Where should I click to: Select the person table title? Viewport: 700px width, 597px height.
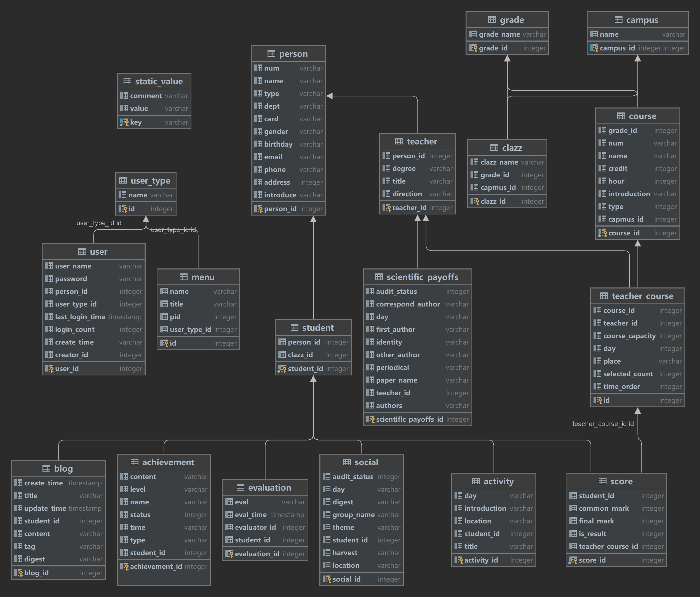pyautogui.click(x=293, y=54)
